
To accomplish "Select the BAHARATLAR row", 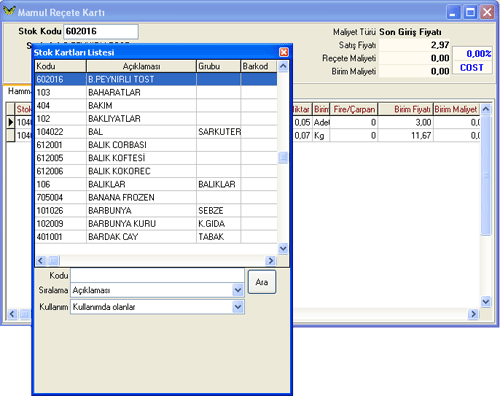I will pyautogui.click(x=156, y=92).
